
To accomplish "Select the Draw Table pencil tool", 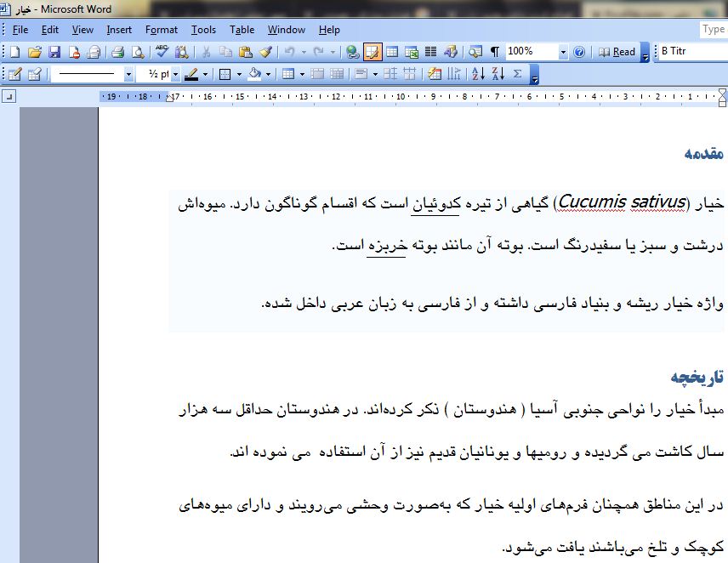I will click(14, 74).
